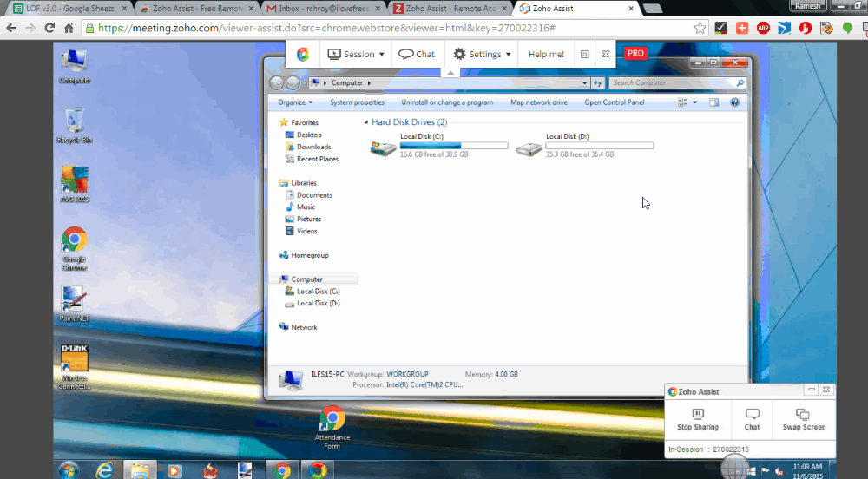
Task: Open the Settings dropdown menu
Action: click(x=482, y=54)
